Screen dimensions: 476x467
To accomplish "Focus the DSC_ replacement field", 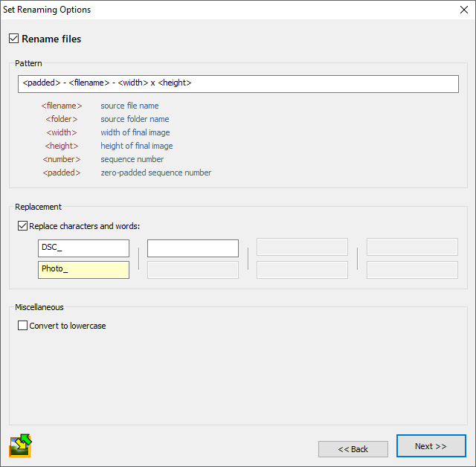I will 83,248.
